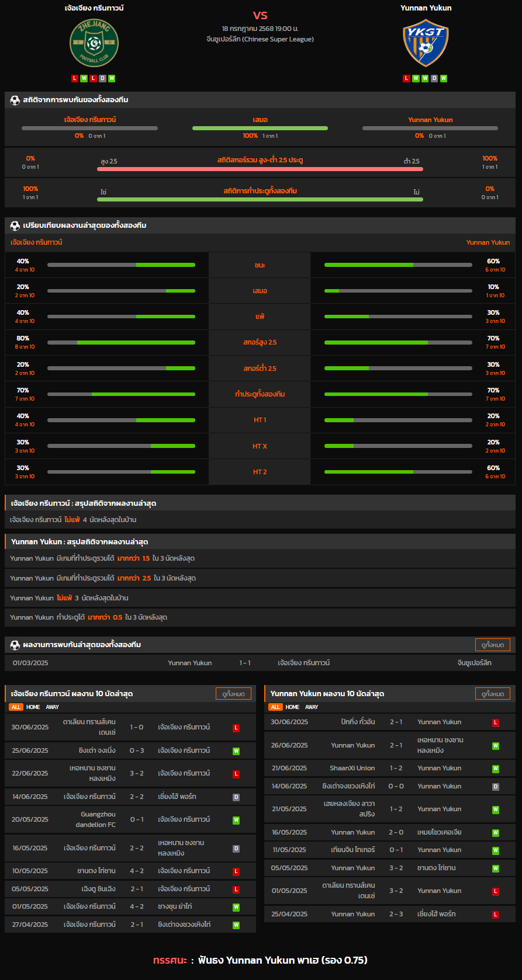Select the ALL tab under Zhejiang results
Viewport: 522px width, 980px height.
pos(16,707)
